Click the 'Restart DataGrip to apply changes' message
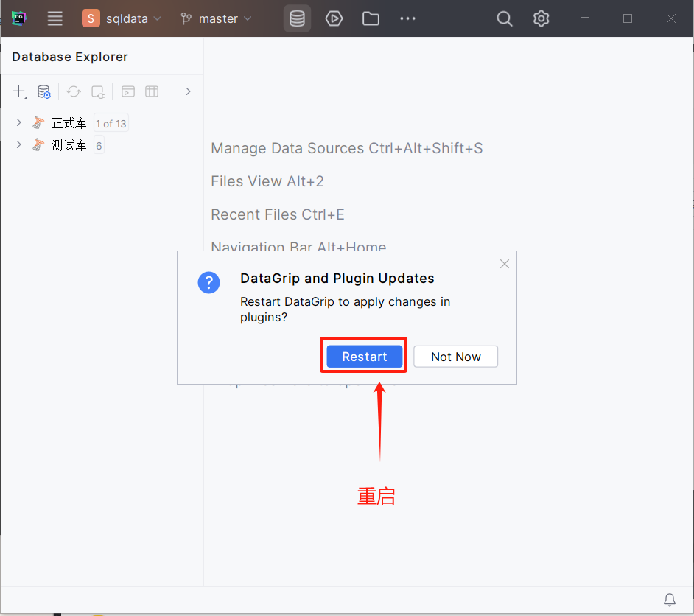 (346, 309)
